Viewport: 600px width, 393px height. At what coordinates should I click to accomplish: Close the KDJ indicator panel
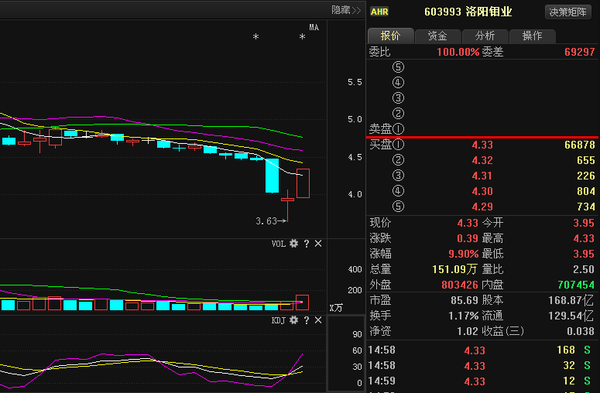click(x=318, y=320)
